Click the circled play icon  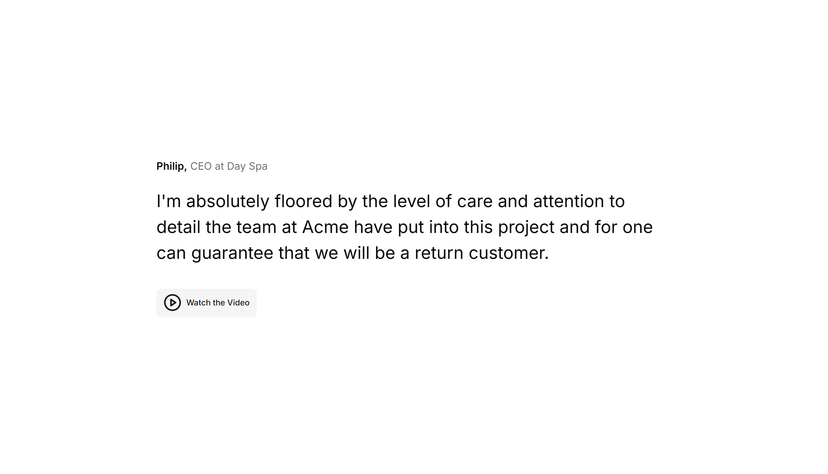(x=172, y=302)
